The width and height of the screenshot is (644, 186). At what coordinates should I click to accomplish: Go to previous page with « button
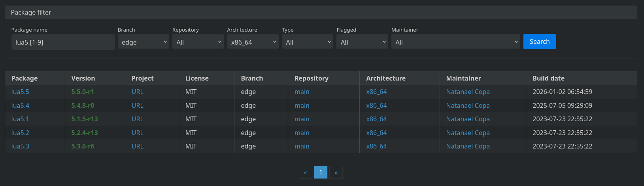coord(305,173)
